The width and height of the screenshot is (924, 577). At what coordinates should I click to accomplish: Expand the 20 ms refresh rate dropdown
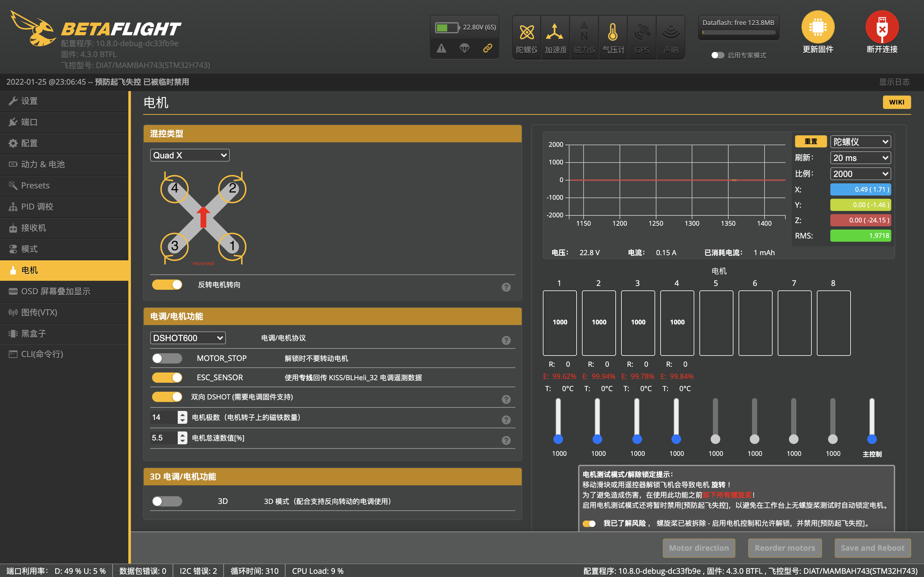click(860, 158)
